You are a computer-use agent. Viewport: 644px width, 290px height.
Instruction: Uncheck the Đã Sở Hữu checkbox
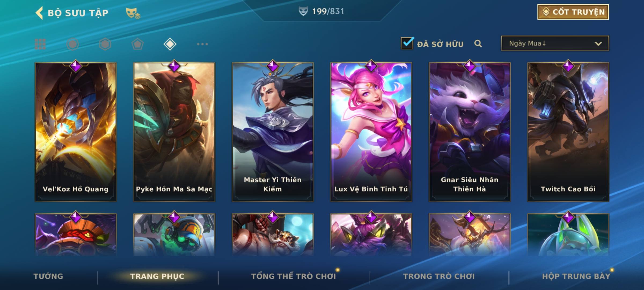tap(407, 43)
